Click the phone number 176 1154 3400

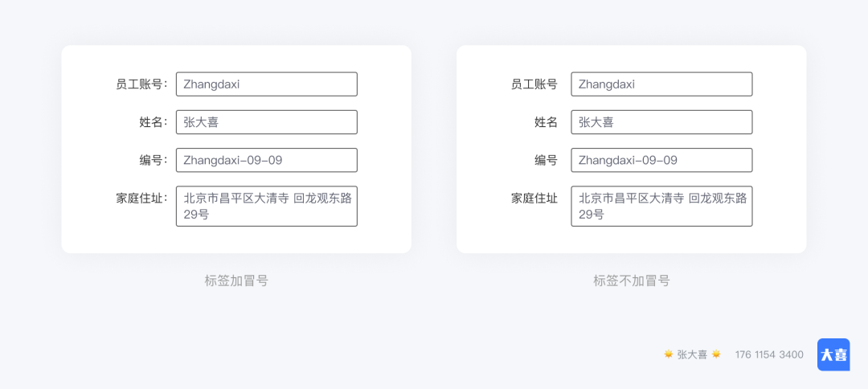click(769, 354)
